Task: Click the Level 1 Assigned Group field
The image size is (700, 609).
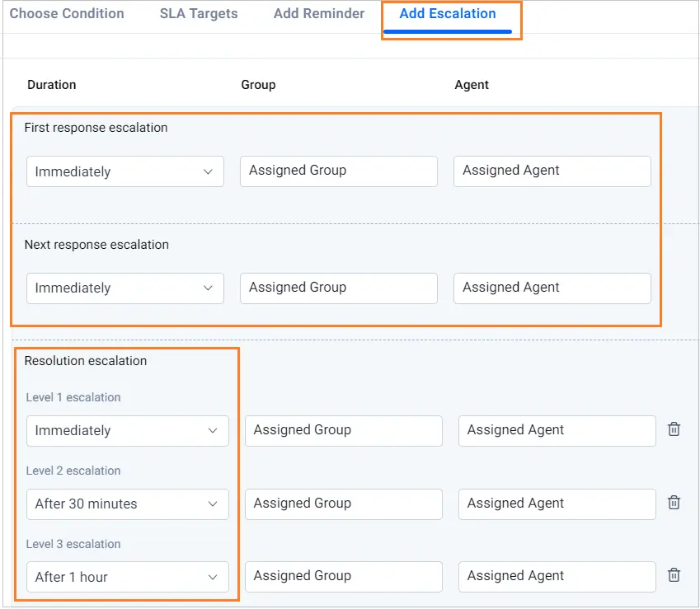Action: pos(343,430)
